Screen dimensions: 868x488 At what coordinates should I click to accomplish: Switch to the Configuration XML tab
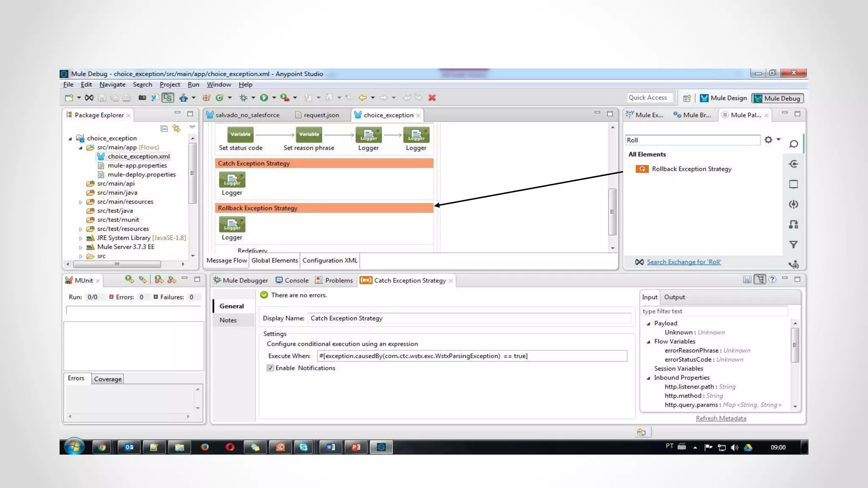click(330, 261)
